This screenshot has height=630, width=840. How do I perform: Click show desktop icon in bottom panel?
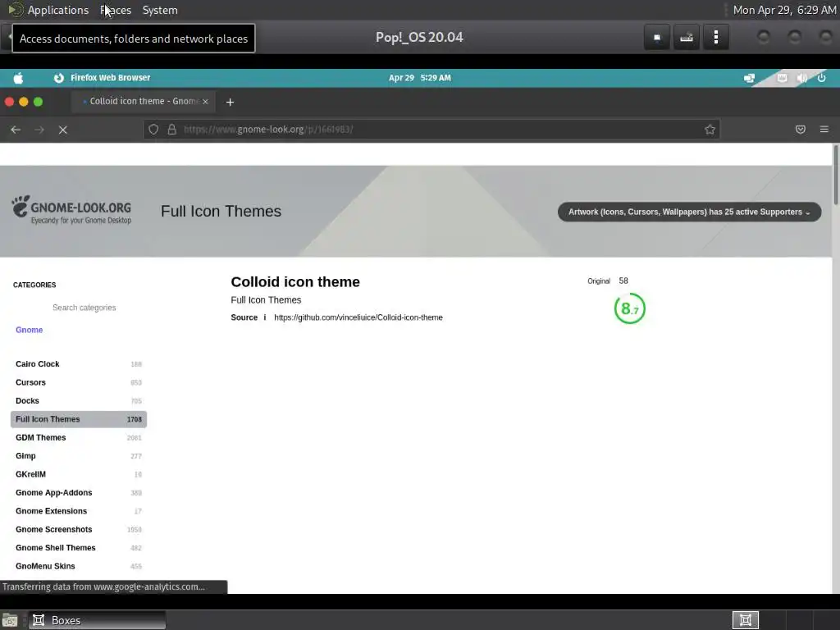coord(10,620)
